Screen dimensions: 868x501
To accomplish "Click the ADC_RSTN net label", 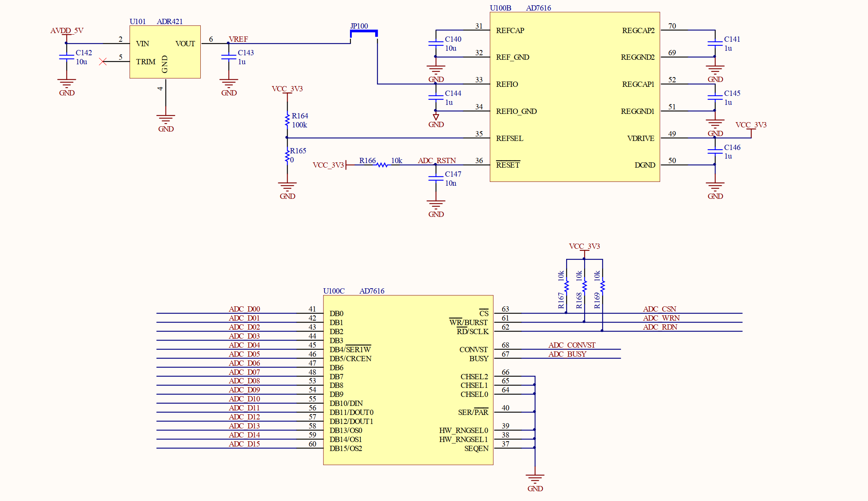I will tap(437, 160).
